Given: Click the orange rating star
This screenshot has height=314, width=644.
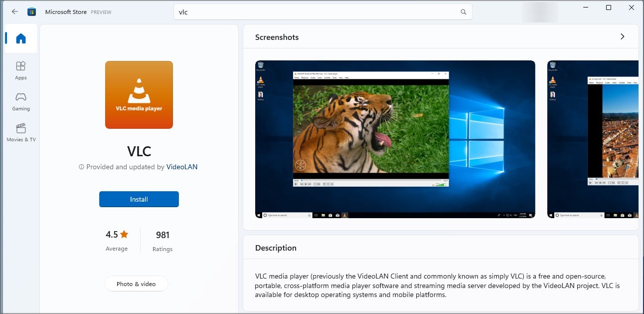Looking at the screenshot, I should click(124, 234).
